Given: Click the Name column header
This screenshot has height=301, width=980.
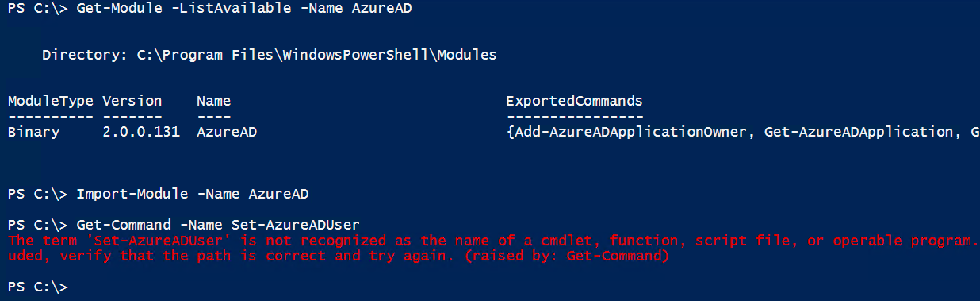Looking at the screenshot, I should 213,101.
